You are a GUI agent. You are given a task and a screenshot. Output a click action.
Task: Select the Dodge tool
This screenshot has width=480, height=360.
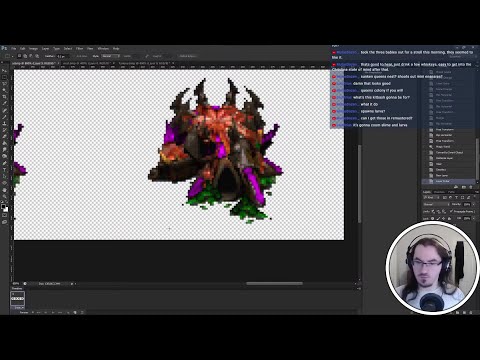point(5,156)
